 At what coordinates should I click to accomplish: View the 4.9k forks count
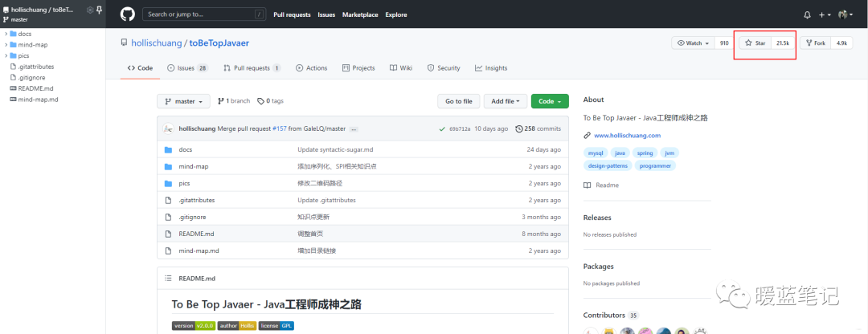tap(842, 43)
